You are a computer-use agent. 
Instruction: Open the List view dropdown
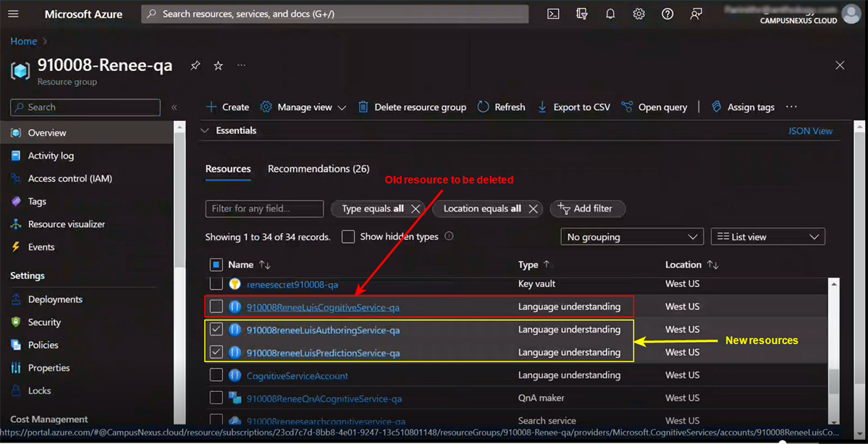[767, 236]
